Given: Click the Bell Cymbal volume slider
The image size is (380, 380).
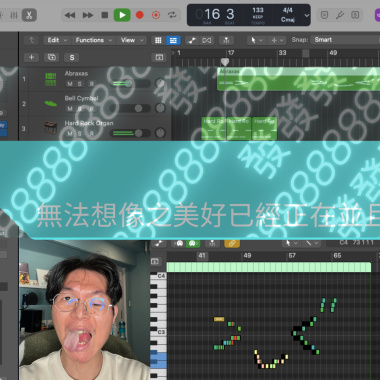Looking at the screenshot, I should pyautogui.click(x=131, y=108).
